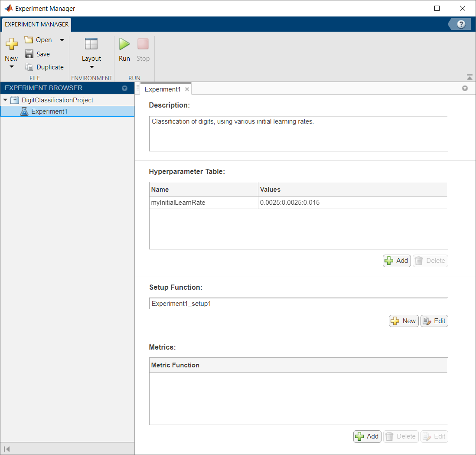Select Experiment1 in the Experiment Browser

click(x=67, y=111)
